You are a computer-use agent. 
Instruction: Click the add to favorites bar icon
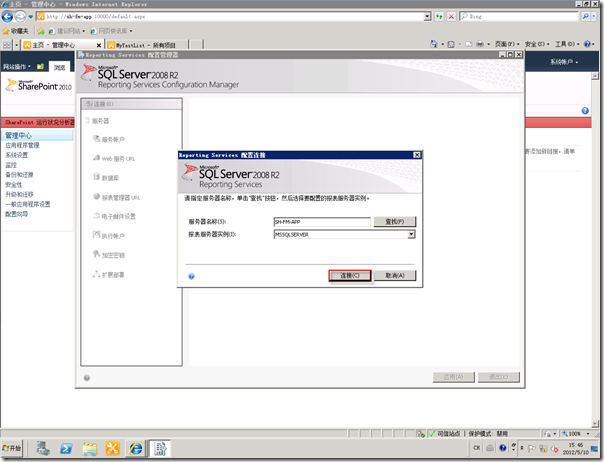pyautogui.click(x=41, y=31)
